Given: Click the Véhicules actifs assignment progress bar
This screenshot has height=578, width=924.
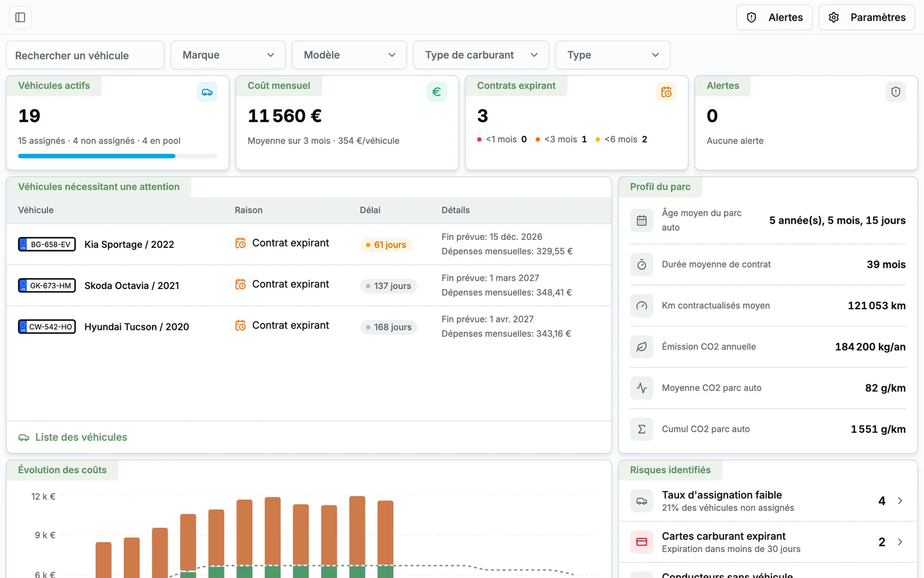Looking at the screenshot, I should point(118,156).
